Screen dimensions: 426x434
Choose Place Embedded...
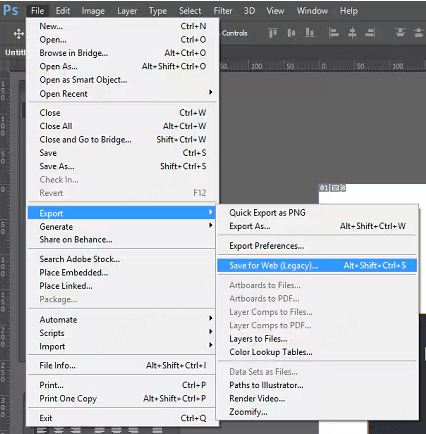[122, 272]
